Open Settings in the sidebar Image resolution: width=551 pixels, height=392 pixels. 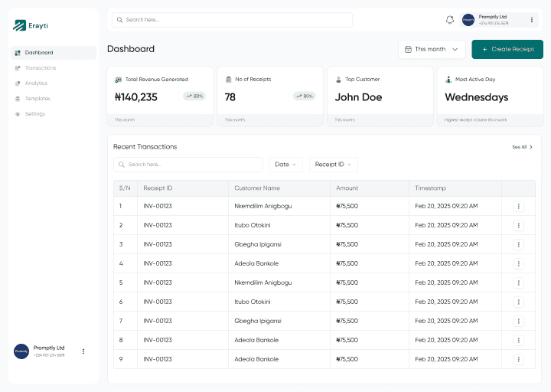pyautogui.click(x=34, y=114)
